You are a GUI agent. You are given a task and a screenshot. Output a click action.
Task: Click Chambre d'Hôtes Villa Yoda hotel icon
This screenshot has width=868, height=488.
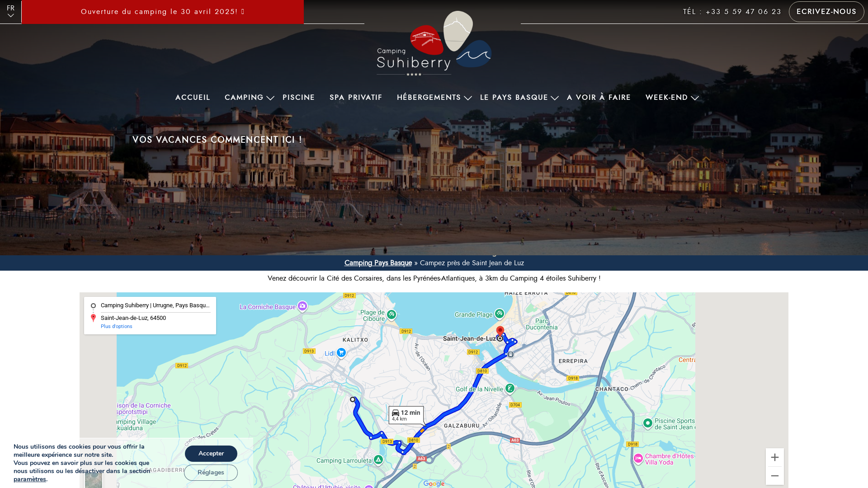pyautogui.click(x=638, y=459)
